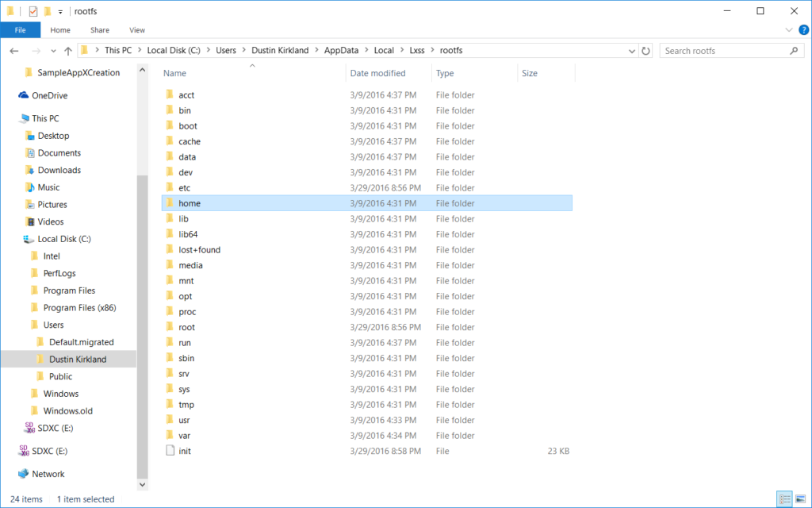Open the File menu
Viewport: 812px width, 508px height.
21,30
